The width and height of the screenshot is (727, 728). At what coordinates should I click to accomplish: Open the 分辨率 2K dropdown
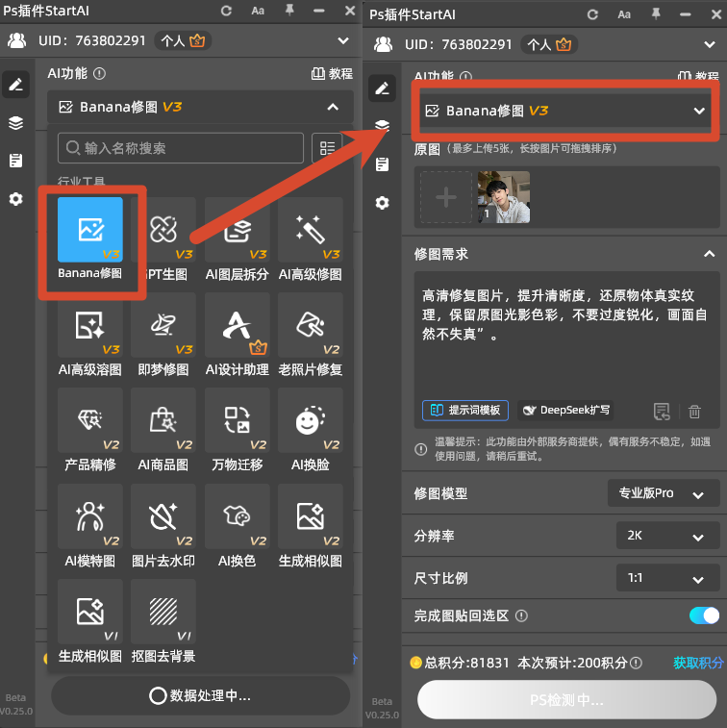pos(667,536)
